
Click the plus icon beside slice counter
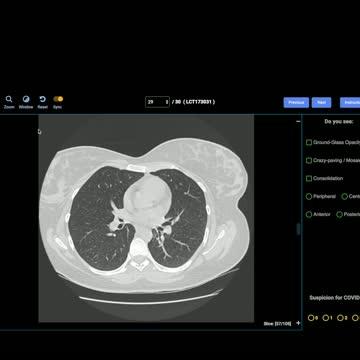(298, 323)
